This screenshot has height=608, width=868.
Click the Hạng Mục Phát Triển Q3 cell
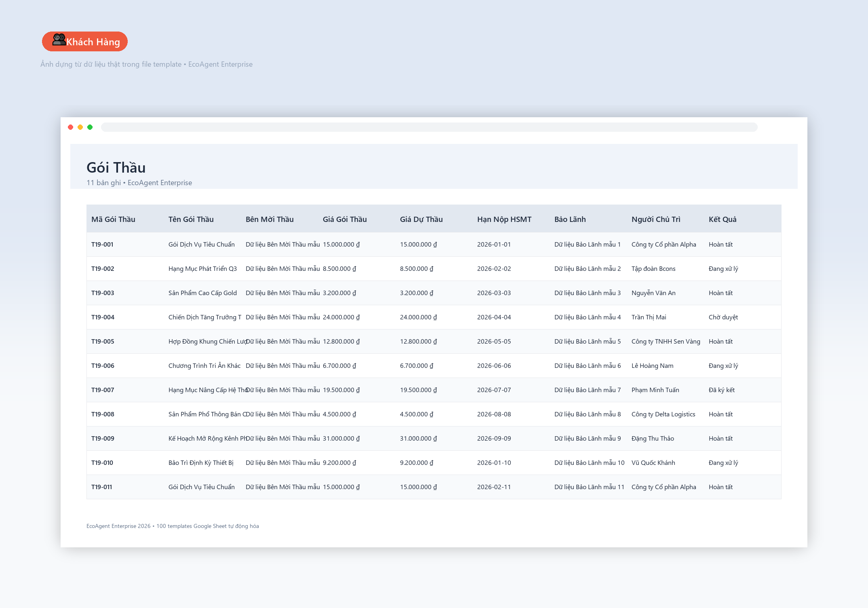202,269
